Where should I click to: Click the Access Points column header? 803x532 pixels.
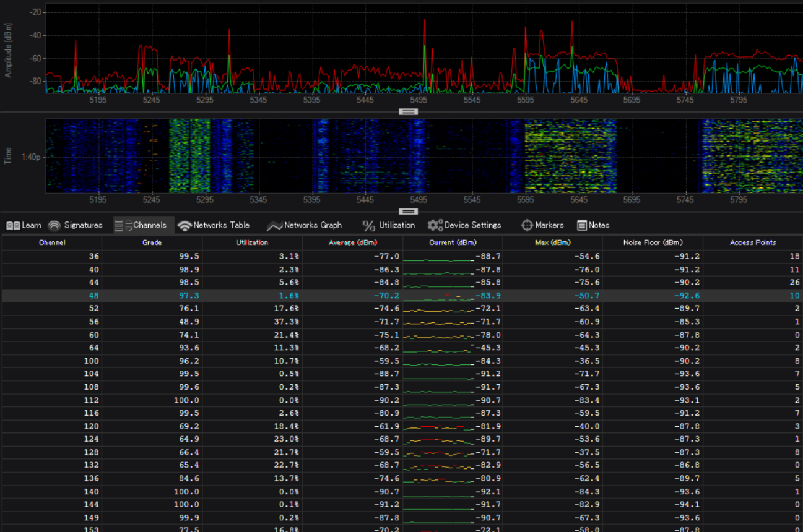tap(753, 242)
